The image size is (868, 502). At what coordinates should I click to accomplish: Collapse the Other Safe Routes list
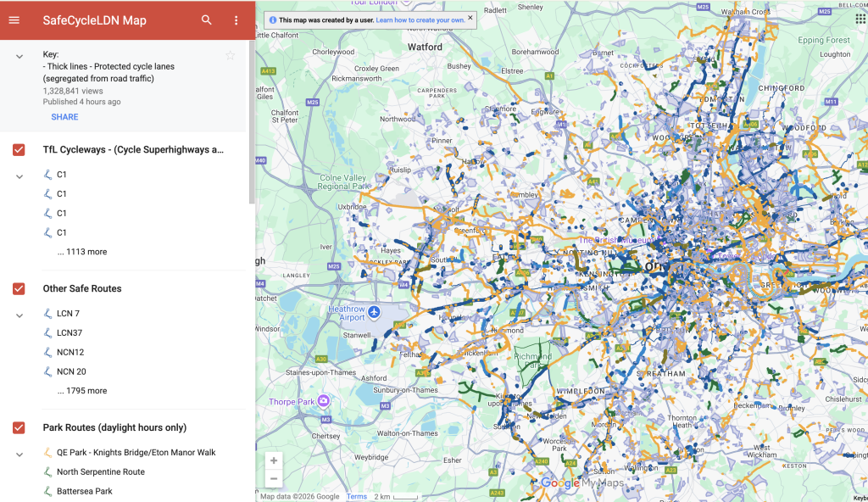[19, 315]
